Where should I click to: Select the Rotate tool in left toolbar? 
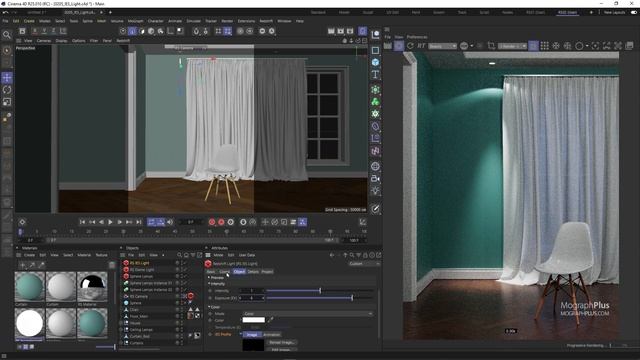click(x=7, y=90)
